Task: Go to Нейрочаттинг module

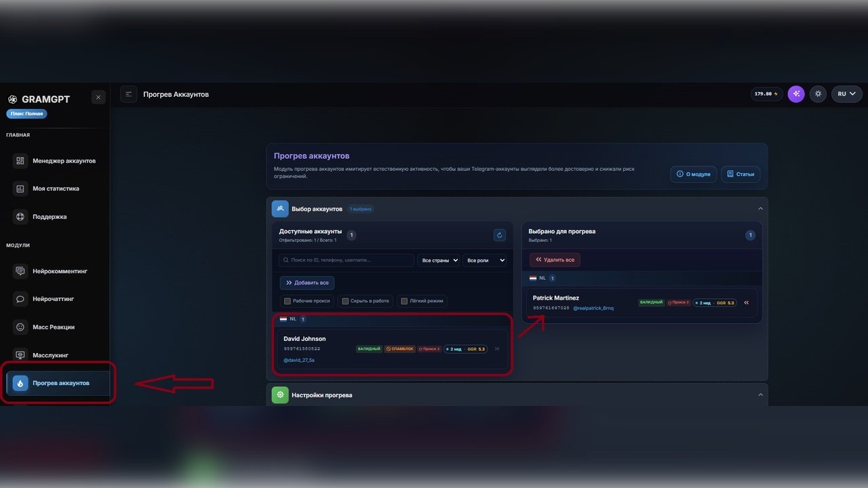Action: click(x=55, y=299)
